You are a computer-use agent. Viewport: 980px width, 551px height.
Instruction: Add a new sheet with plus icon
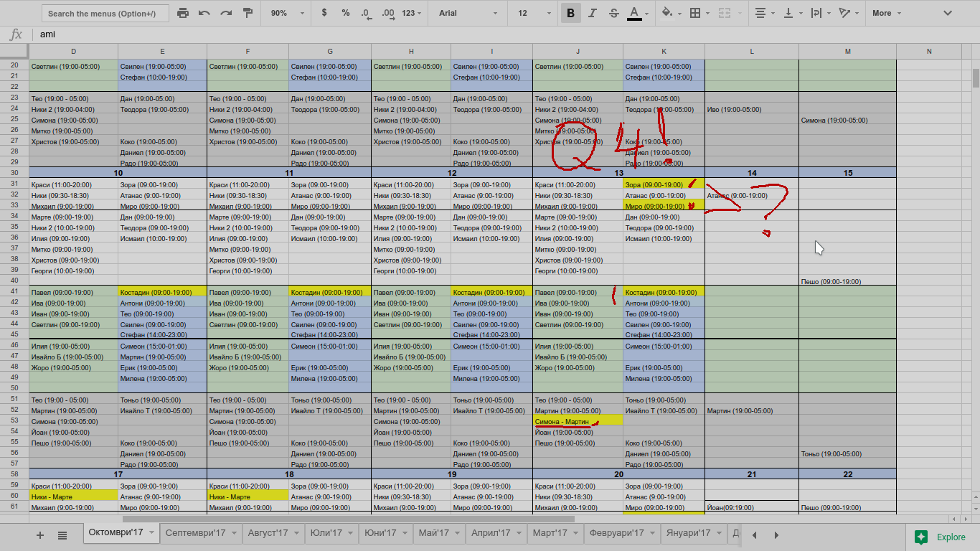[40, 535]
